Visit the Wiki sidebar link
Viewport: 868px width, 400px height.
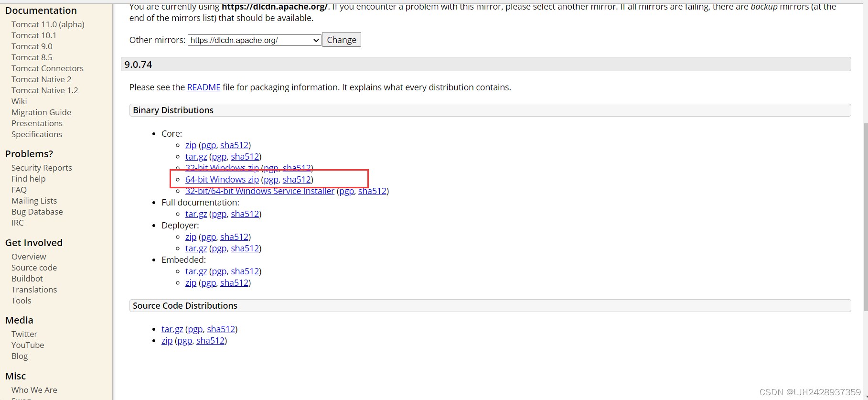[x=19, y=101]
